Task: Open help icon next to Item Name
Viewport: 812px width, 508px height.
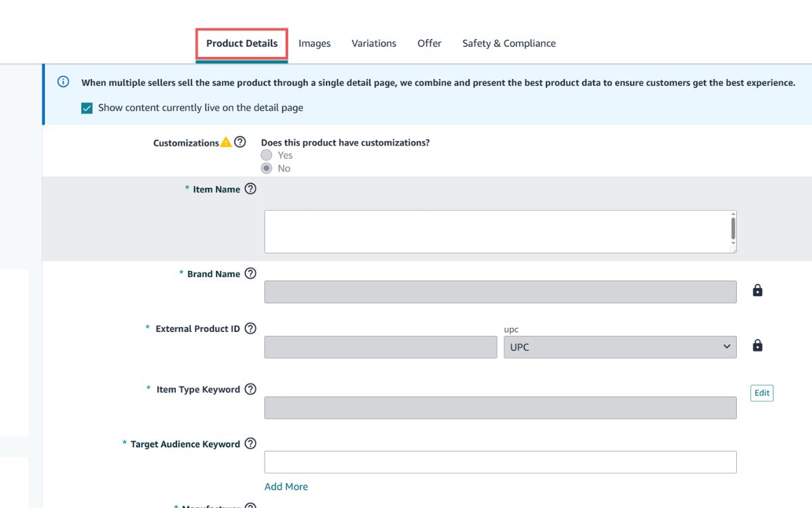Action: [250, 189]
